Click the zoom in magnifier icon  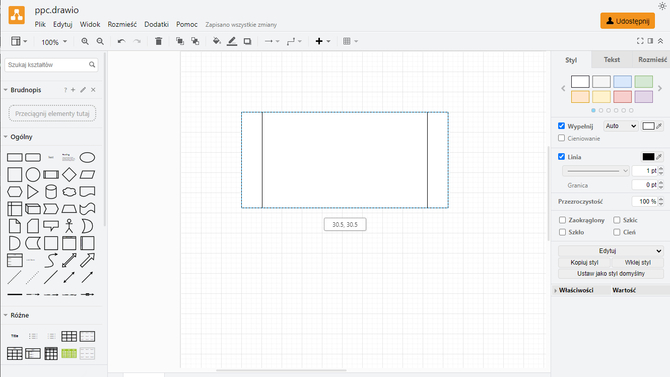point(85,41)
